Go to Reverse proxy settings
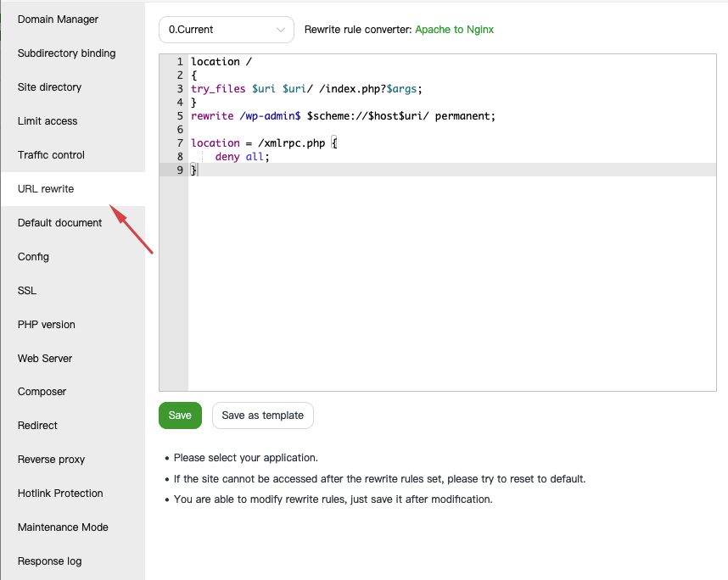Image resolution: width=728 pixels, height=580 pixels. click(x=51, y=460)
